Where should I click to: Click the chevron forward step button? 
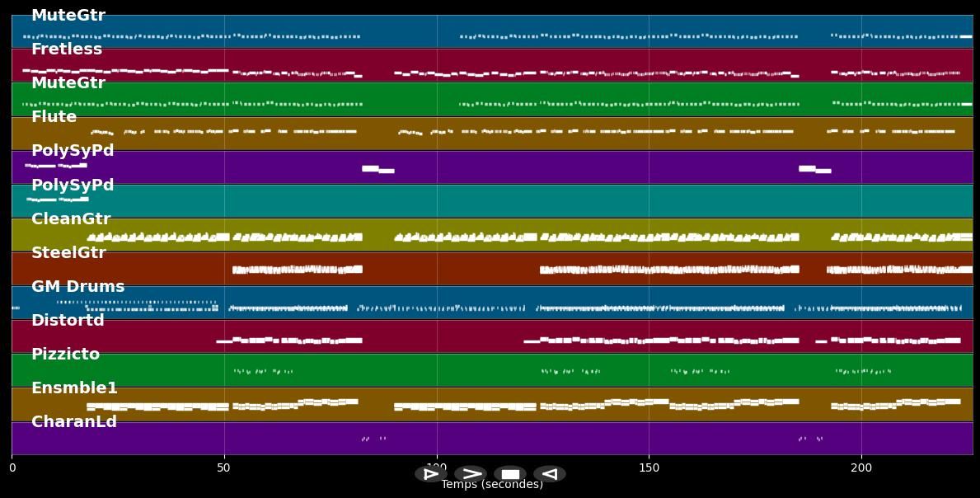pos(471,474)
